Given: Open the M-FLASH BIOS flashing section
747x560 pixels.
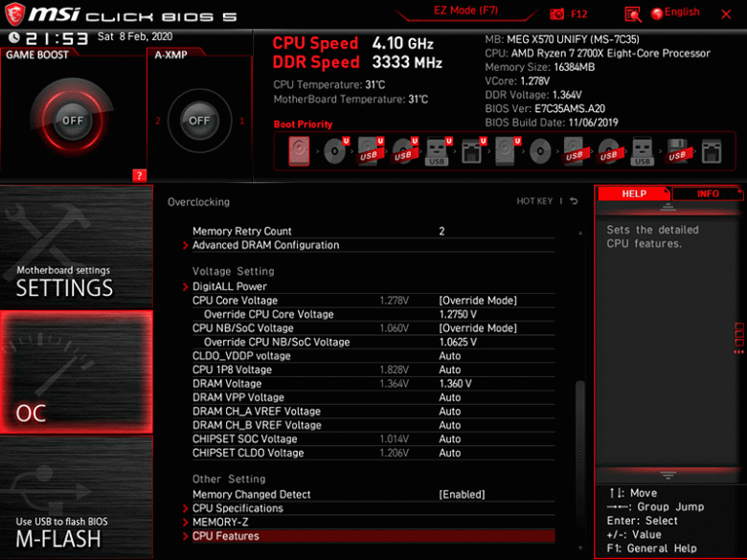Looking at the screenshot, I should pos(77,497).
